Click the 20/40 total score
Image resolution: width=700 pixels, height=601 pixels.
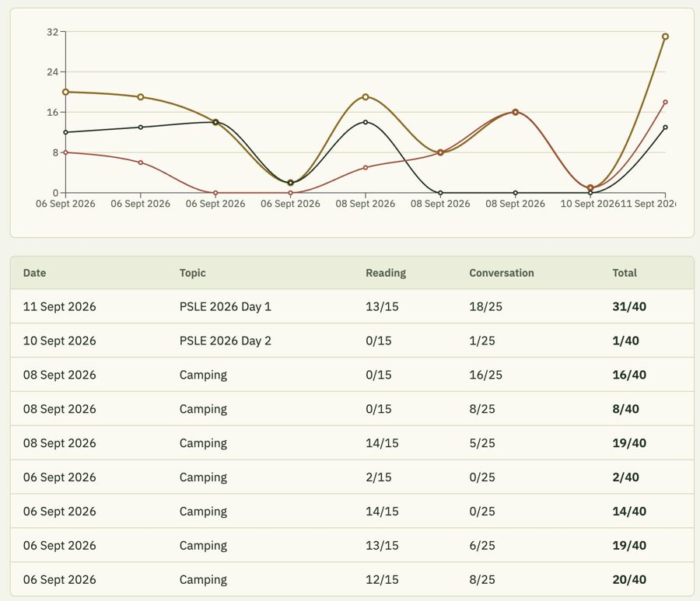tap(629, 579)
